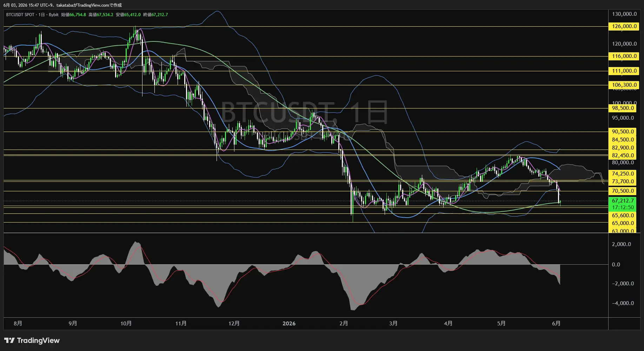The image size is (644, 351).
Task: Click the indicator scale value 2,000.0
Action: (x=622, y=244)
